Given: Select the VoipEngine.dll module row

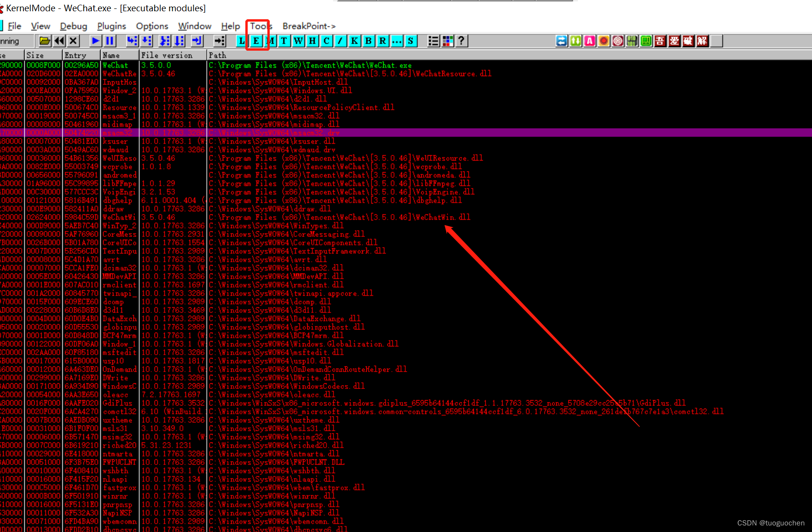Looking at the screenshot, I should (406, 192).
